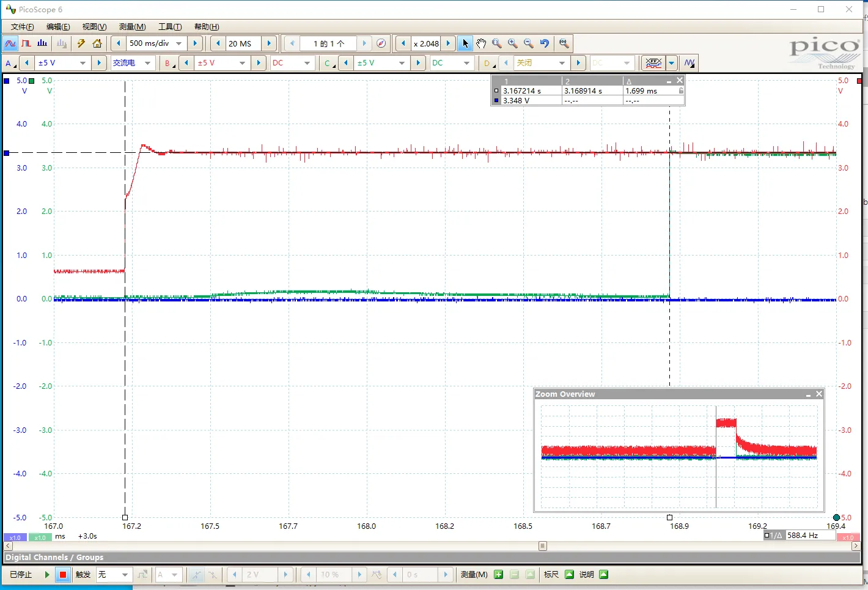The height and width of the screenshot is (590, 868).
Task: Open channel D 关闭 range dropdown
Action: pyautogui.click(x=562, y=63)
